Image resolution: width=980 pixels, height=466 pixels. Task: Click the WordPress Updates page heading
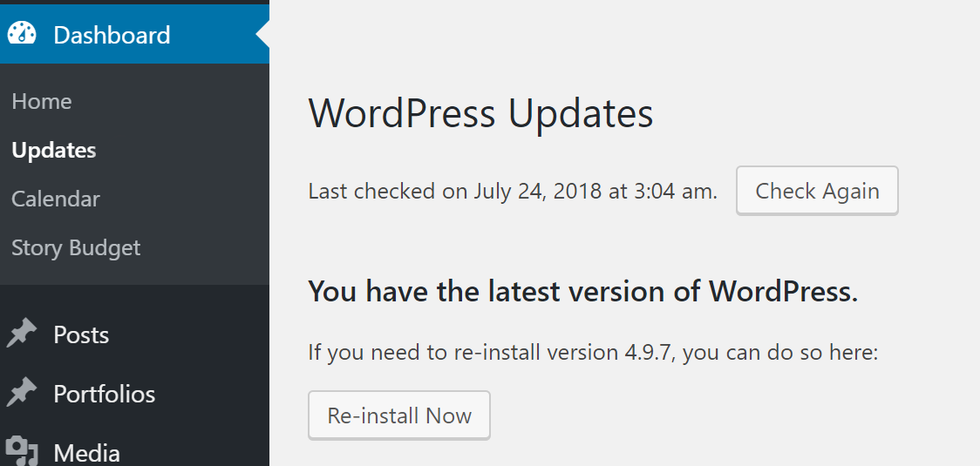tap(480, 113)
